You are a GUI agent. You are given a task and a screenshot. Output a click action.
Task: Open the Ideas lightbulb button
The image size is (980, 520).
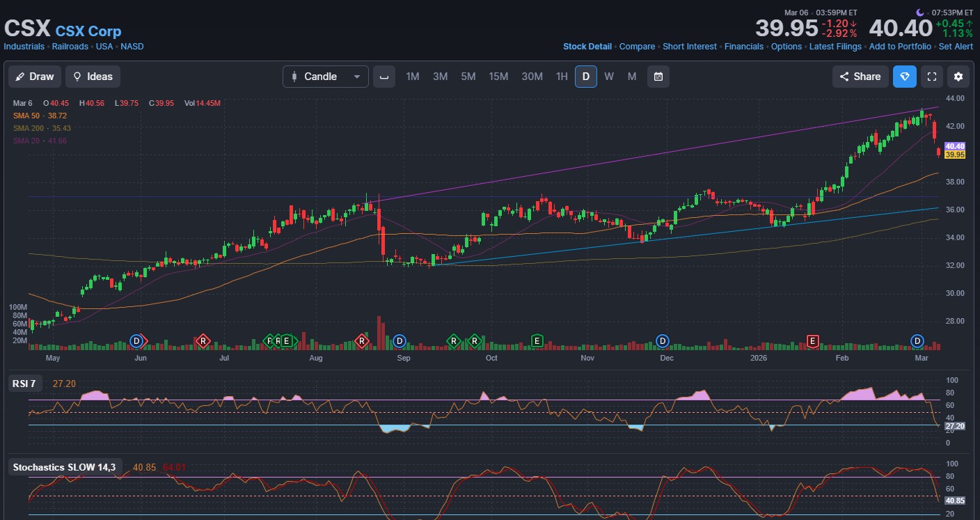(93, 77)
